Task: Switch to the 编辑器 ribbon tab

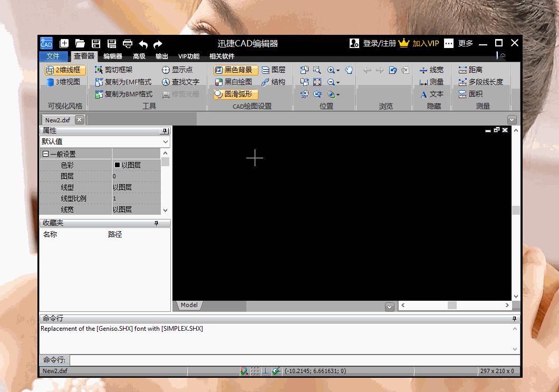Action: (x=112, y=56)
